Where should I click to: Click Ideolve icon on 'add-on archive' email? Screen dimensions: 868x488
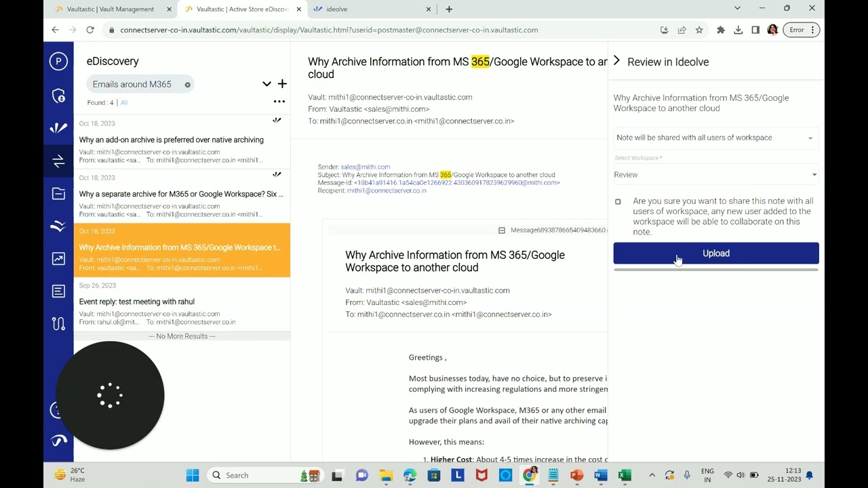277,120
